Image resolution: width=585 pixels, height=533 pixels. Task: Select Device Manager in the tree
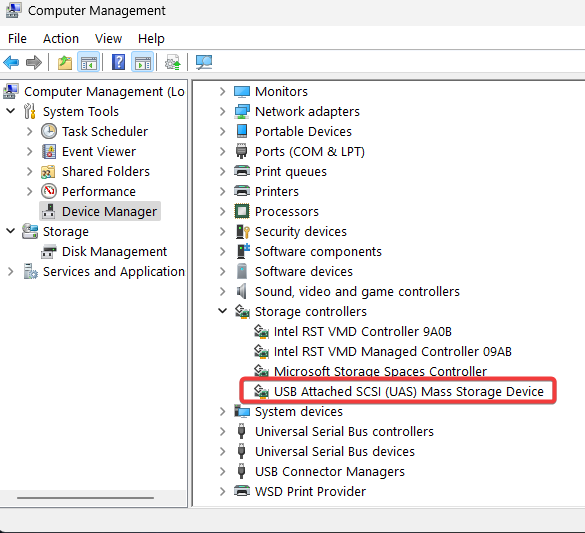[109, 211]
